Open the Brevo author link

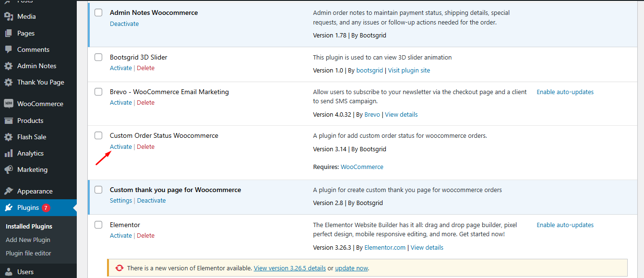[372, 114]
